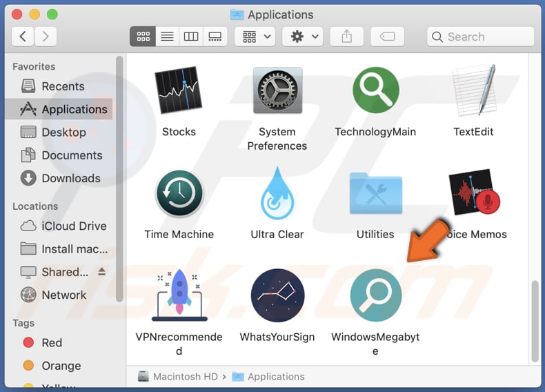Click the Downloads arrow sidebar icon
The width and height of the screenshot is (545, 392).
coord(28,178)
